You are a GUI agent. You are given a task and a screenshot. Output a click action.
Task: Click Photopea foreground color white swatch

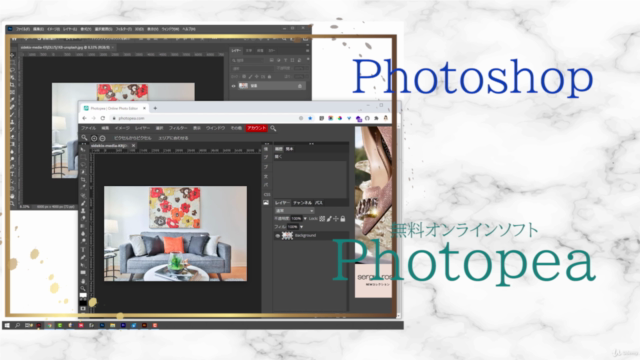(x=83, y=296)
